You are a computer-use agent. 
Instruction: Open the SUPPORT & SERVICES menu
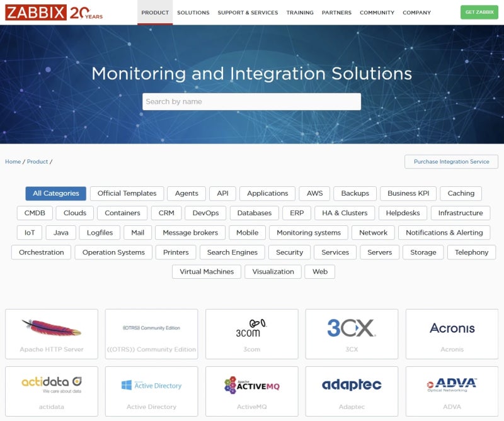click(x=248, y=13)
